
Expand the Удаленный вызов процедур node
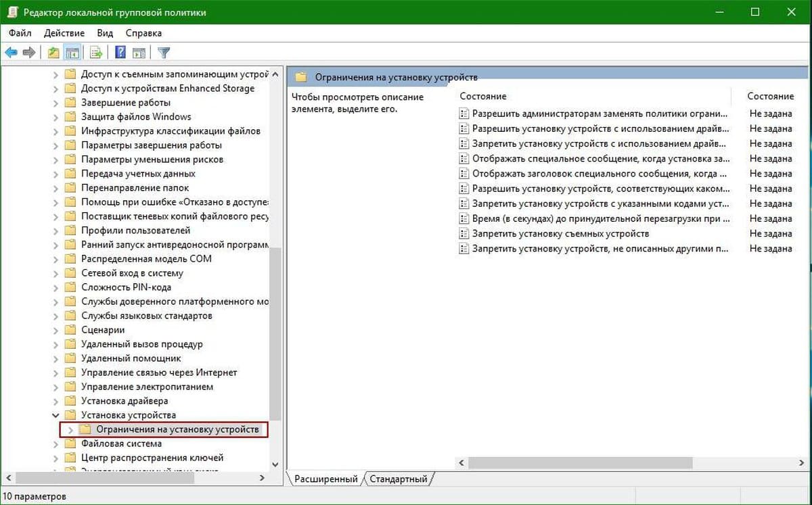(56, 343)
